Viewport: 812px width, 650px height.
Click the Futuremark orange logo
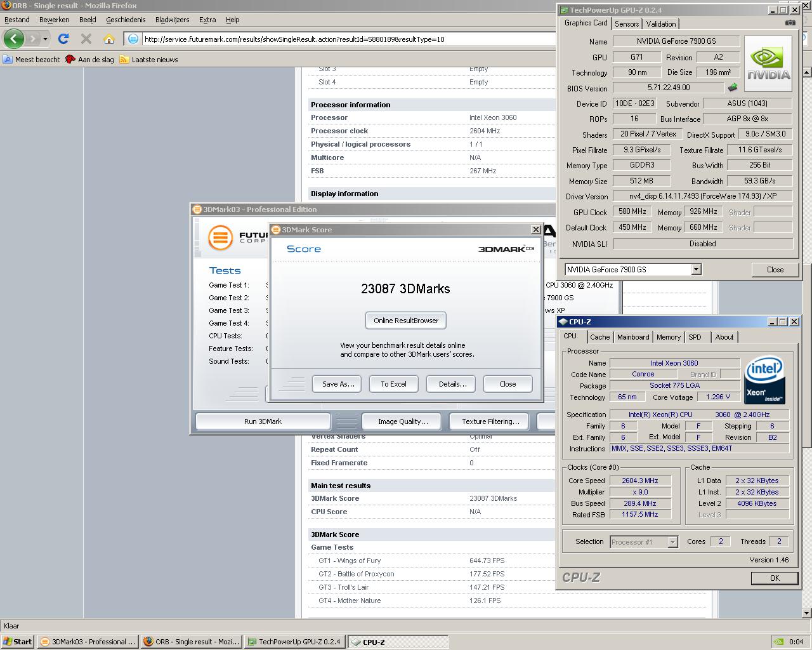[x=220, y=238]
